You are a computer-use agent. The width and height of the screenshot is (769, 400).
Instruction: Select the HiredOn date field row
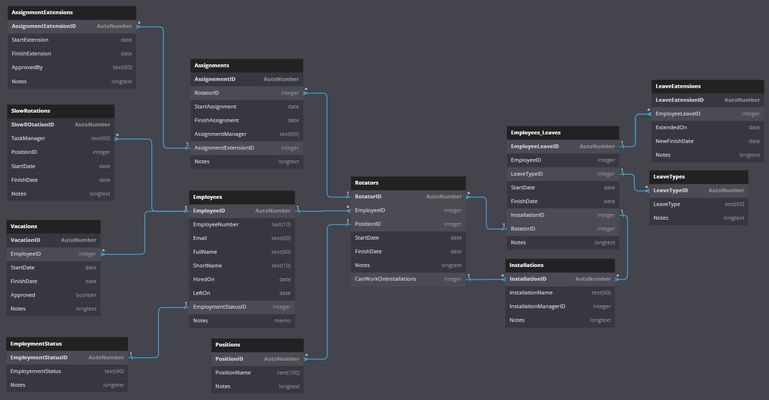[x=242, y=279]
